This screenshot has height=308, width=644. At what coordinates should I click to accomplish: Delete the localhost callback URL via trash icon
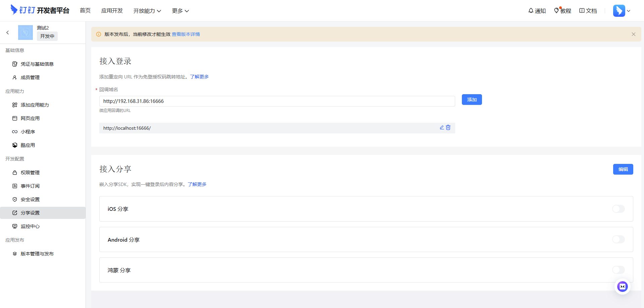coord(448,128)
